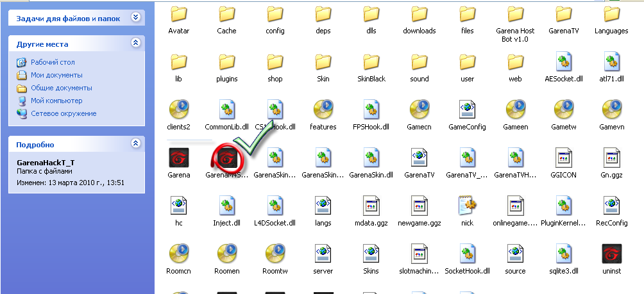Select the server XML file

click(323, 254)
